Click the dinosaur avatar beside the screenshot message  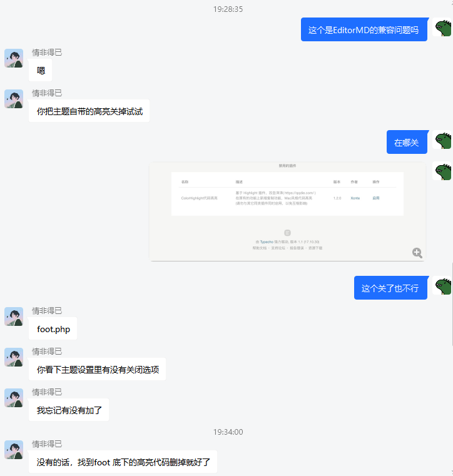(x=442, y=171)
